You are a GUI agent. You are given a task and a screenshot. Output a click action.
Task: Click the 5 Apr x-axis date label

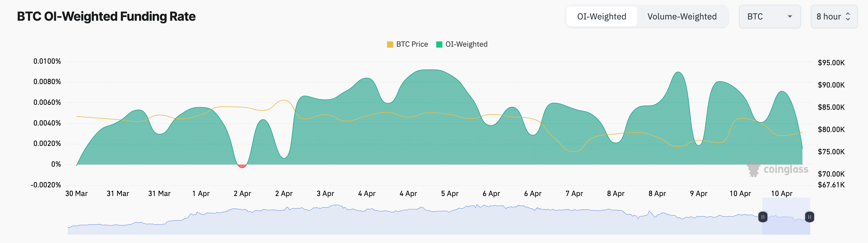pyautogui.click(x=449, y=194)
